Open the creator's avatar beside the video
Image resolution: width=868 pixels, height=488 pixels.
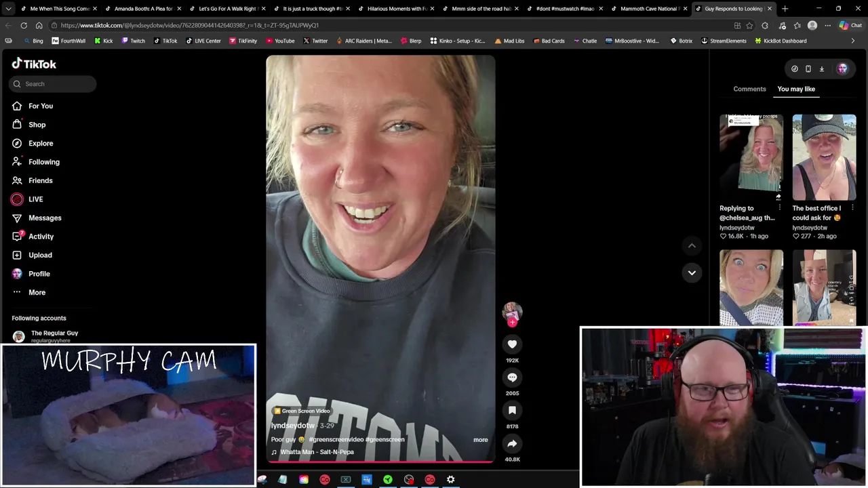click(x=512, y=312)
